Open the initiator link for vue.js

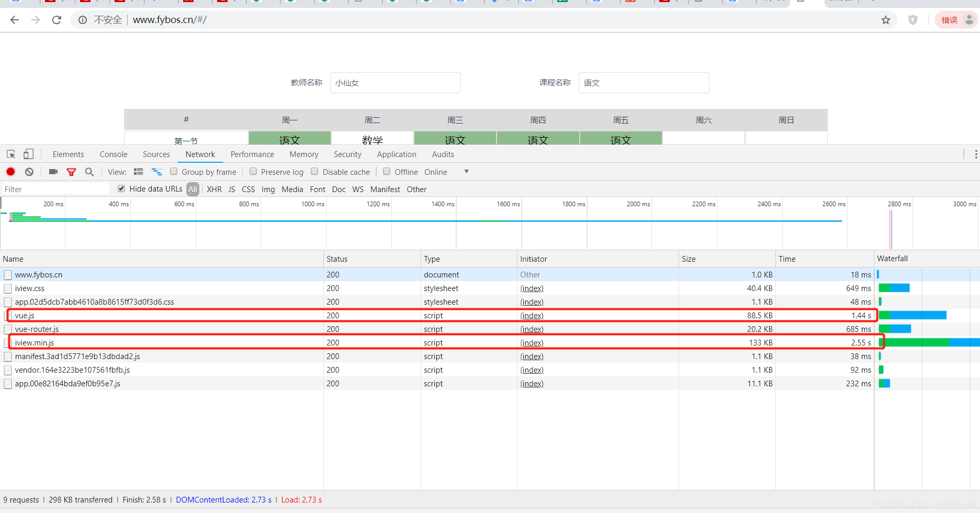pyautogui.click(x=532, y=315)
